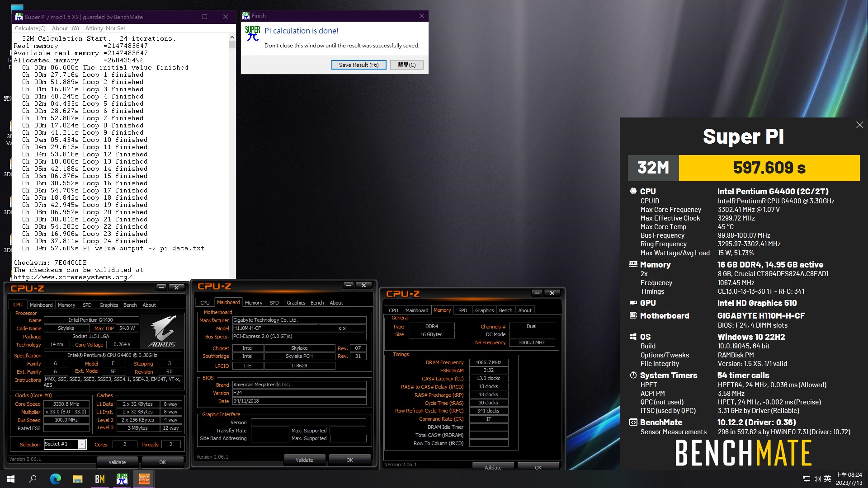
Task: Click the BIOS Version F24 field
Action: click(x=299, y=393)
